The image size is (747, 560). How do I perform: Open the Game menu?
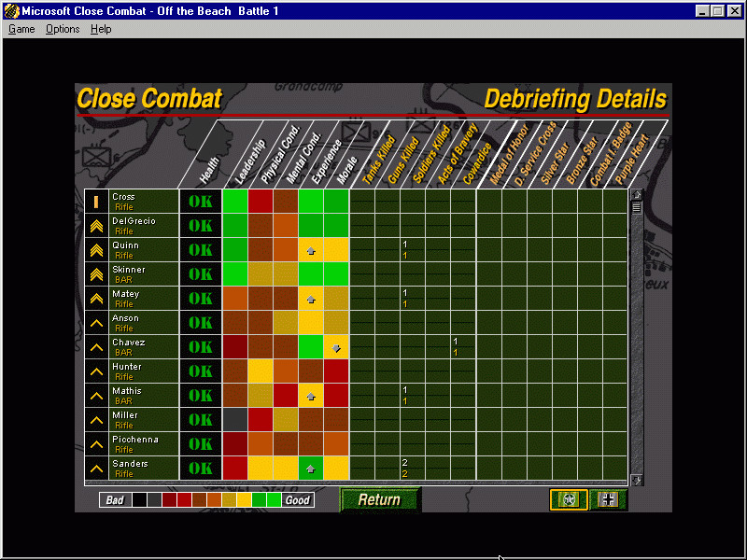(21, 29)
